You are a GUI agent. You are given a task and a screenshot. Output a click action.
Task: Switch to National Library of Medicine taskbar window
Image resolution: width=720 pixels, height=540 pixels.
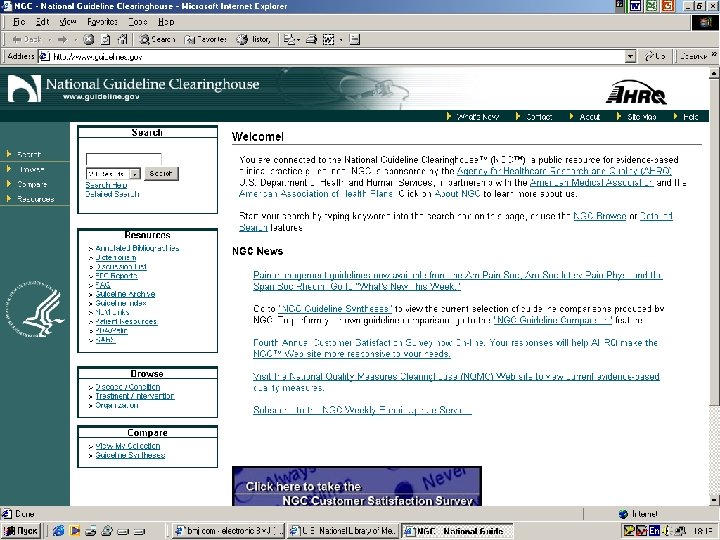343,531
